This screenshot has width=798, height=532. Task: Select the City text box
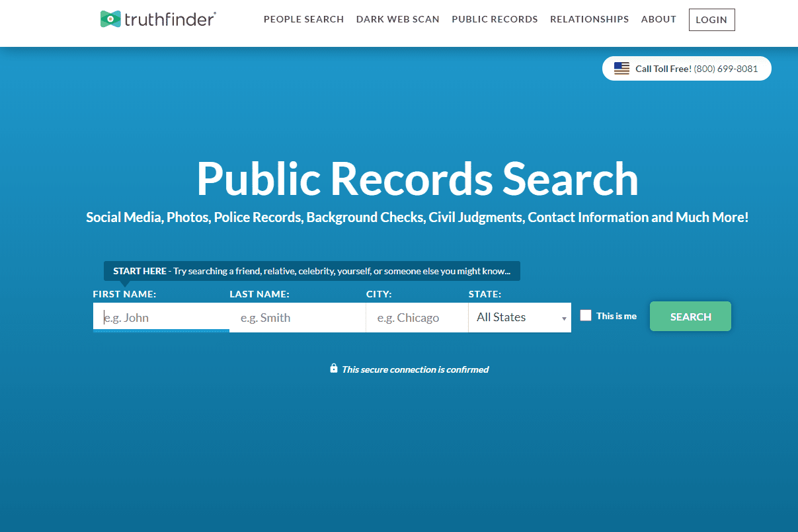[417, 317]
